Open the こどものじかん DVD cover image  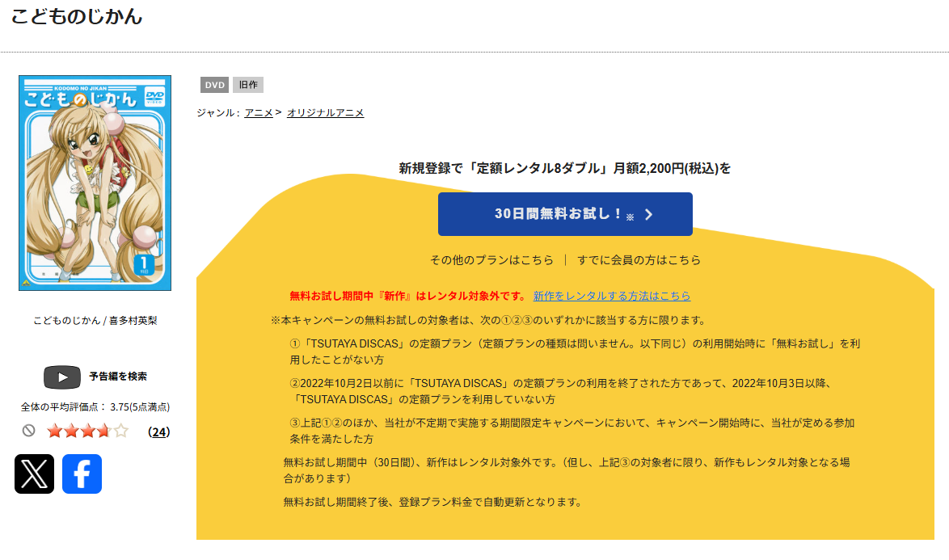(x=95, y=183)
